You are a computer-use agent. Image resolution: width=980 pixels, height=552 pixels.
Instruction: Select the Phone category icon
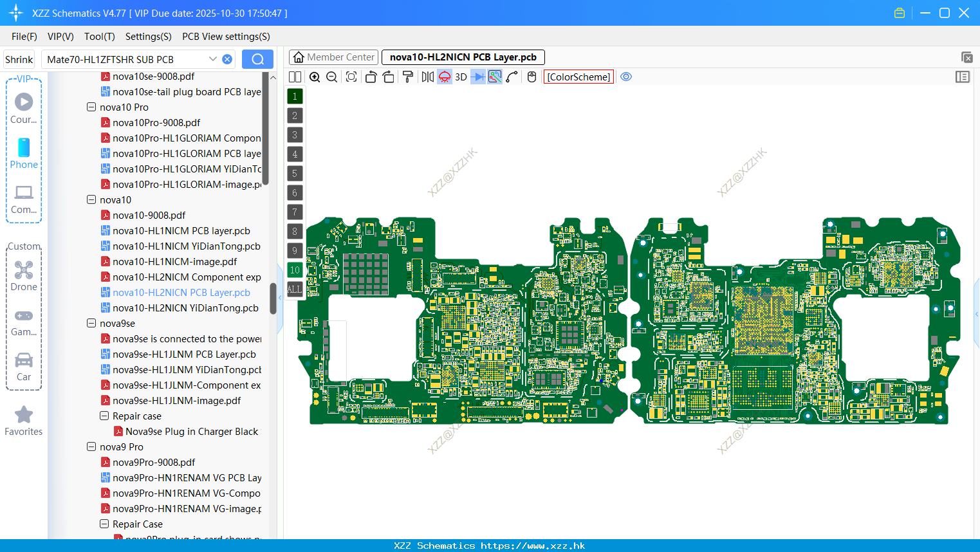[24, 153]
